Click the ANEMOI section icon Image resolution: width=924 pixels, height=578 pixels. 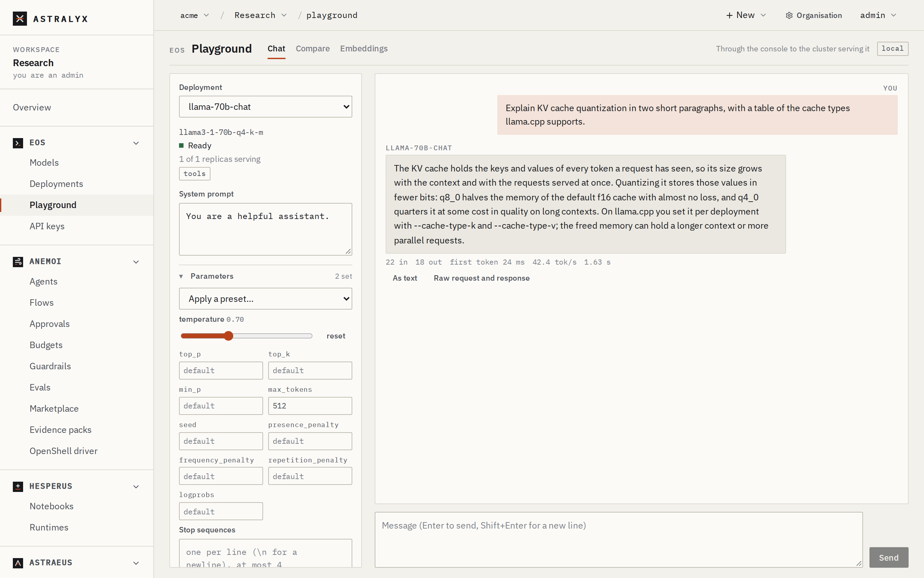[x=18, y=262]
